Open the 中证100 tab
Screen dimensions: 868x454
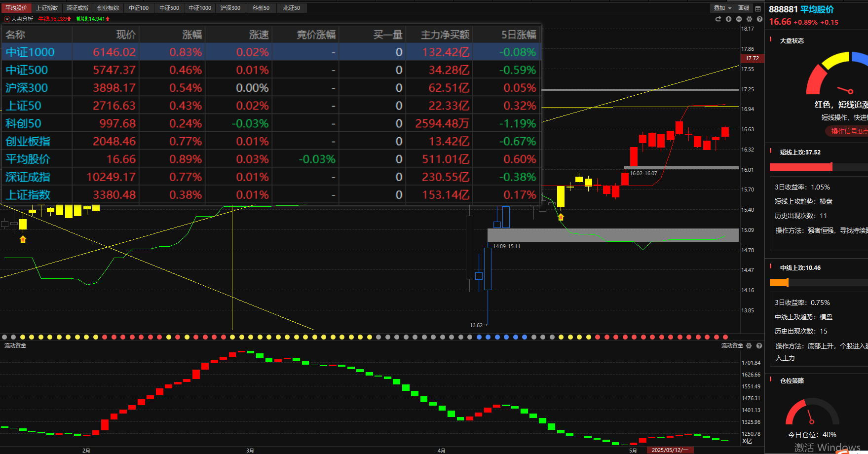point(139,8)
